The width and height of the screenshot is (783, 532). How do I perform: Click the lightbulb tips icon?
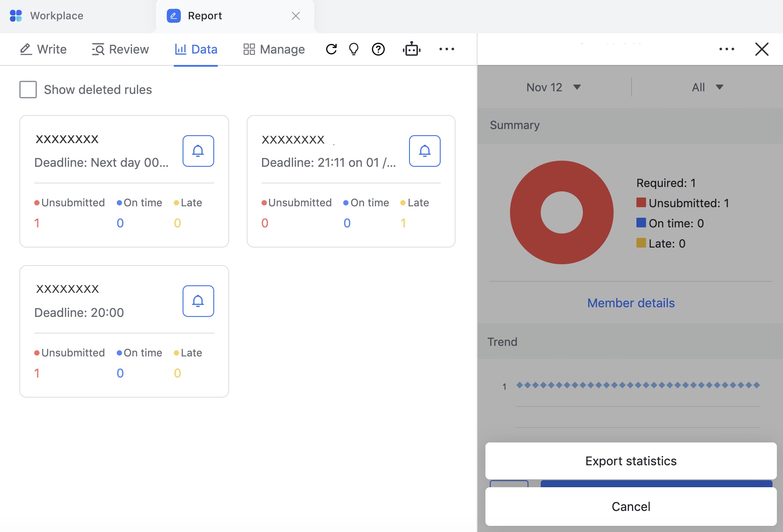[354, 49]
